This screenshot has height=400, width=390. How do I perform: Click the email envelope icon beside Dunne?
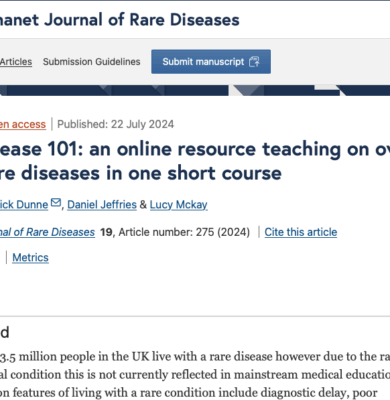click(56, 202)
